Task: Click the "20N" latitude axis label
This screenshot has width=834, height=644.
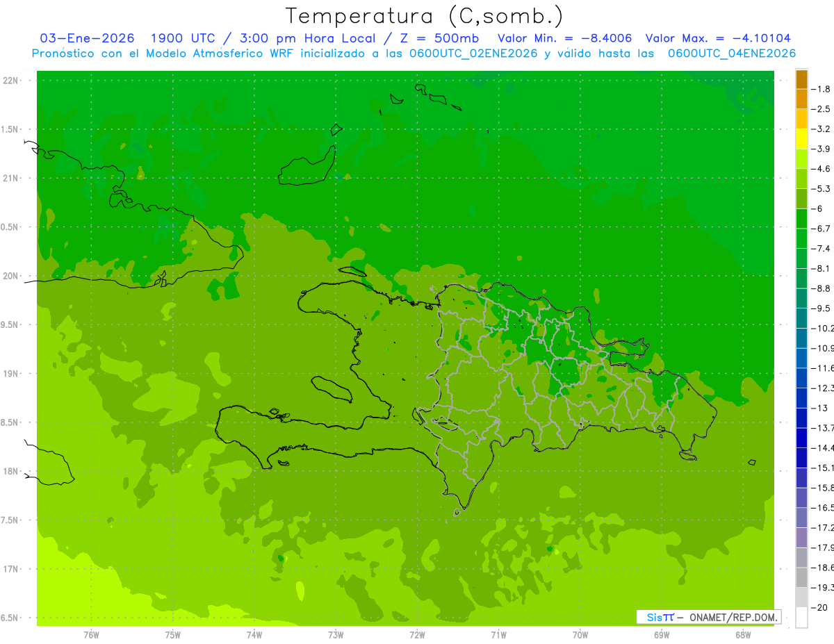Action: (12, 276)
